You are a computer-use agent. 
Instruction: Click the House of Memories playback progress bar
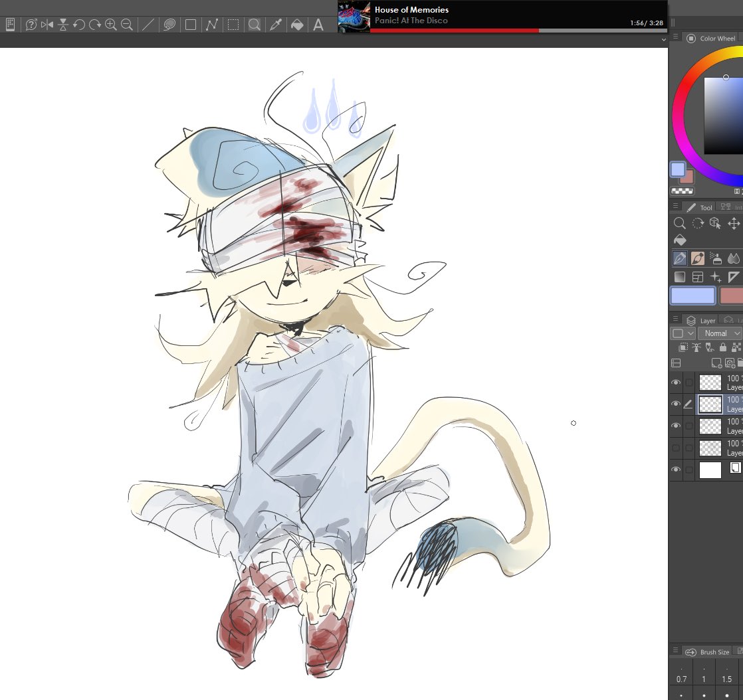click(x=518, y=31)
